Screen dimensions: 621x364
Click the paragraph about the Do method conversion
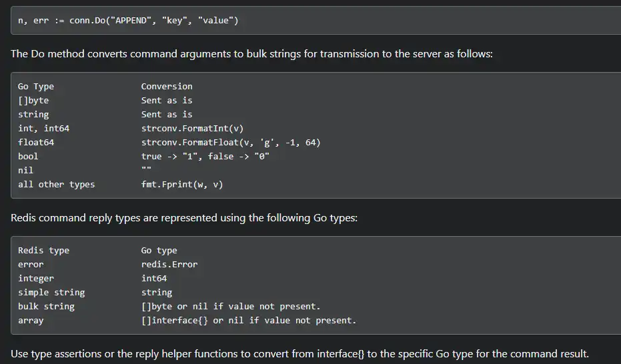point(251,53)
